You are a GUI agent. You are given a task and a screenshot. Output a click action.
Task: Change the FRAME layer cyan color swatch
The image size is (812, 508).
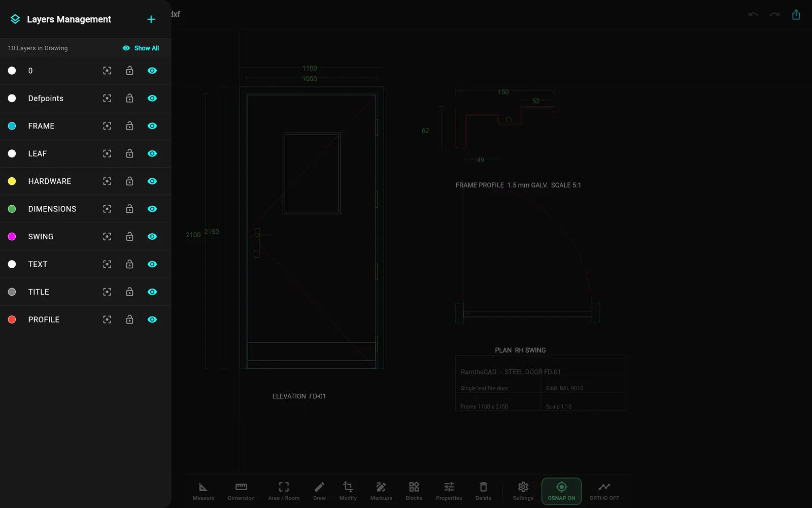pos(12,126)
